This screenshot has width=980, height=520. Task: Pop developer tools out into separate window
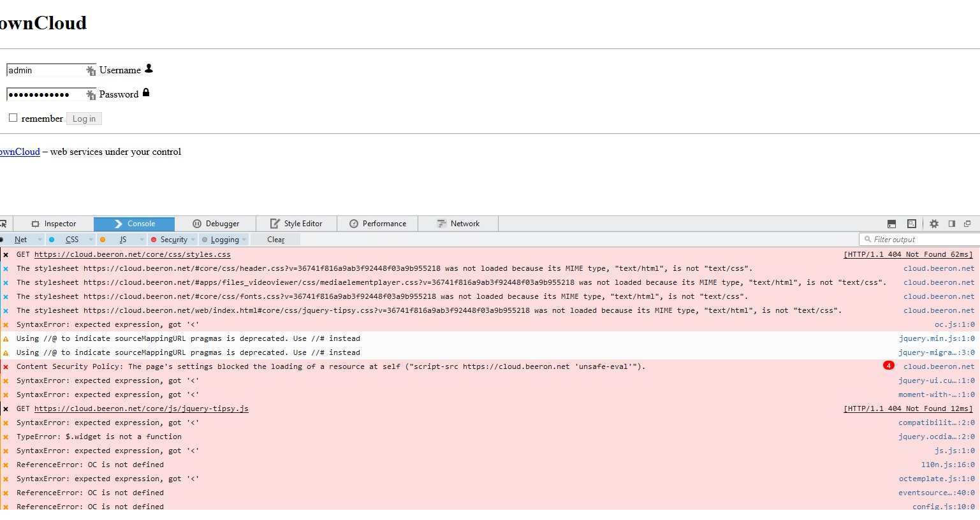pyautogui.click(x=967, y=224)
